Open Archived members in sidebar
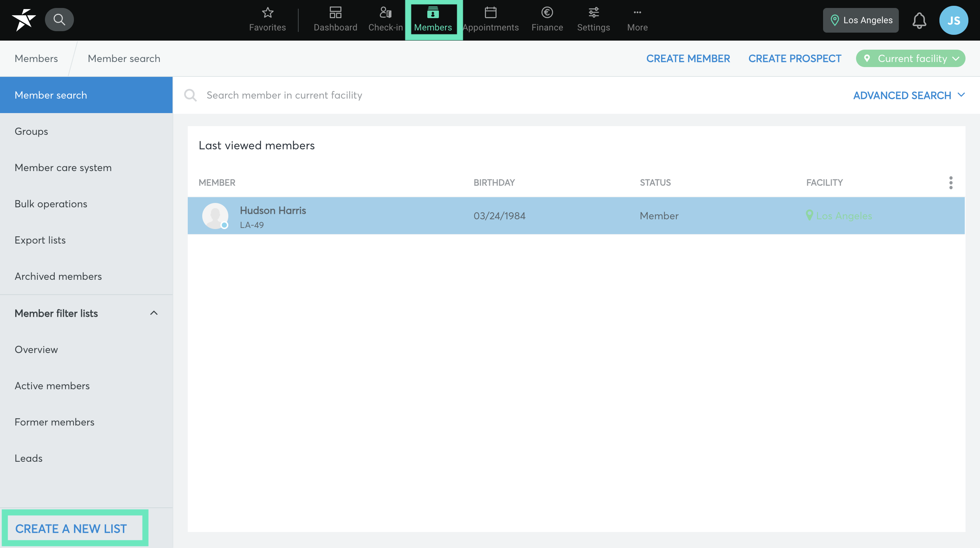Screen dimensions: 980x548 [86, 276]
